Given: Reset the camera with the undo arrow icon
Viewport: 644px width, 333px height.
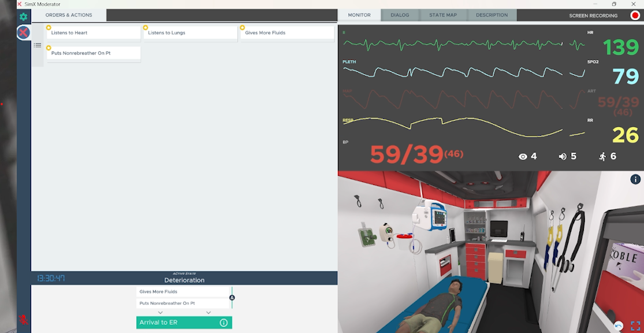Looking at the screenshot, I should click(x=619, y=326).
